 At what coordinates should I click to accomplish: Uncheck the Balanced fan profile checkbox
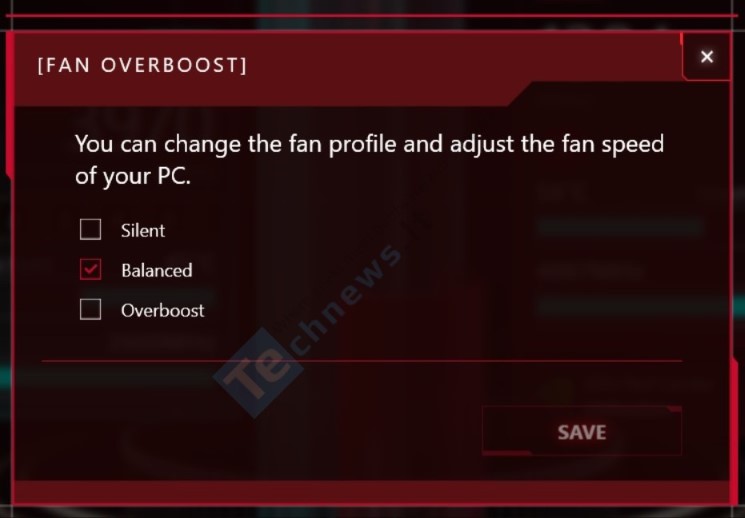[x=90, y=269]
